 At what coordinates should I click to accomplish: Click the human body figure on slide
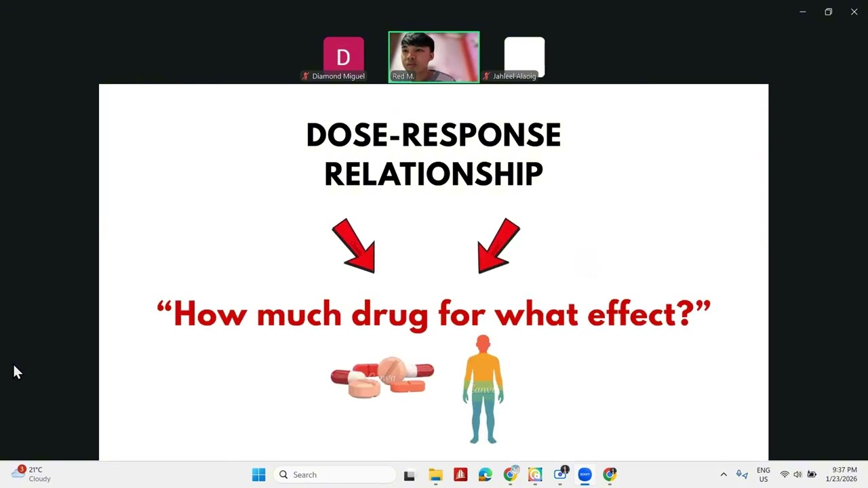point(483,389)
